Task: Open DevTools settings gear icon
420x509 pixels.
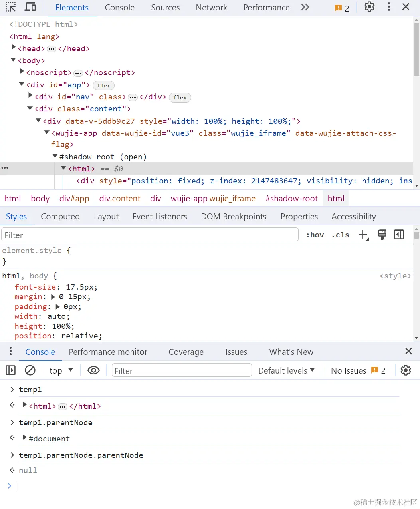Action: pos(369,7)
